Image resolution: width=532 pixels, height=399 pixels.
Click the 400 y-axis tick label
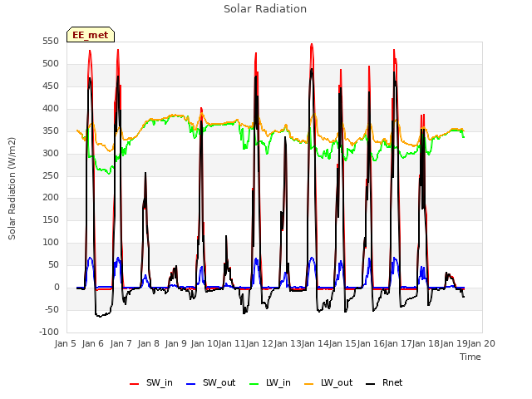(51, 109)
